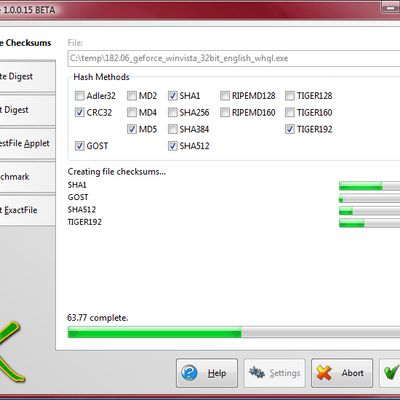Switch to the Benchmark sidebar tab

coord(27,177)
